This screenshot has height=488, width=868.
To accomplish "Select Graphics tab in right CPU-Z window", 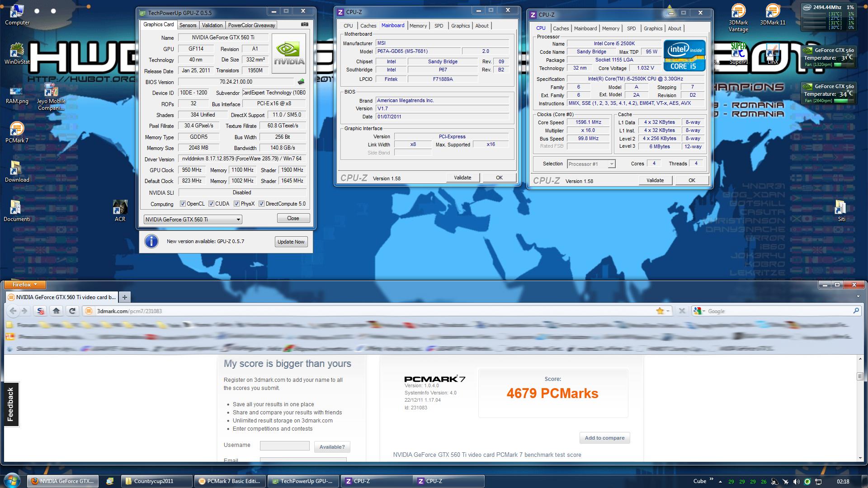I will click(x=653, y=28).
